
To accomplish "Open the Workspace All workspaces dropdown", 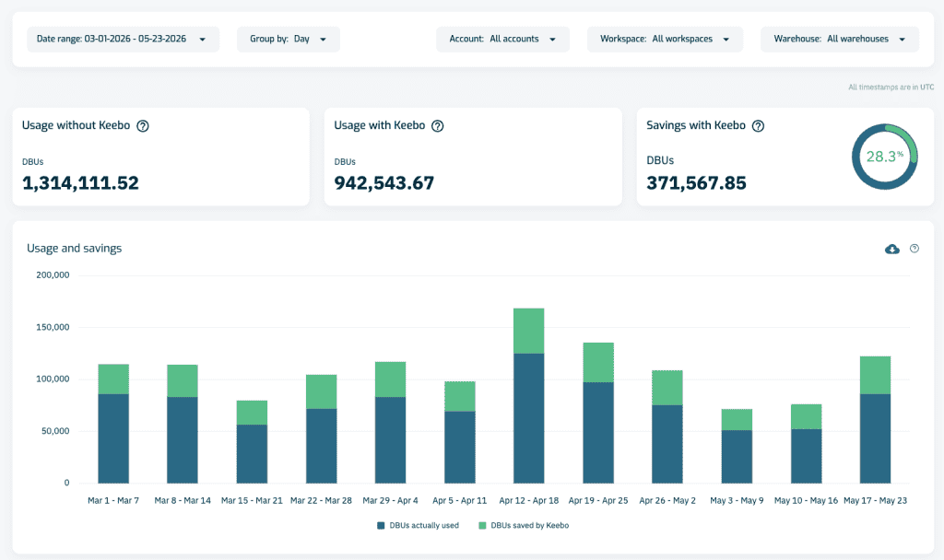I will (x=666, y=39).
